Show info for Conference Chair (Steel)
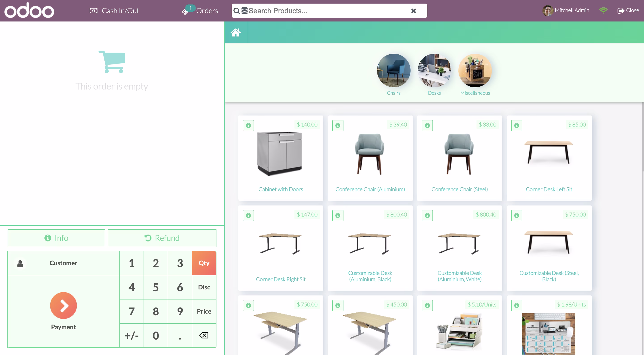The width and height of the screenshot is (644, 355). [x=427, y=126]
